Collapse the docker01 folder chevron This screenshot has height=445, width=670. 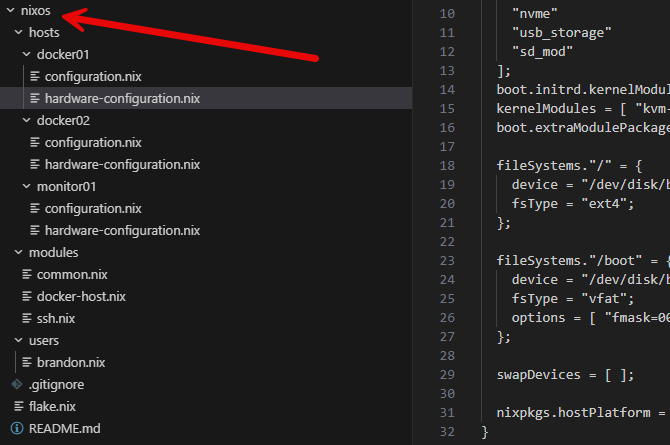[x=26, y=54]
